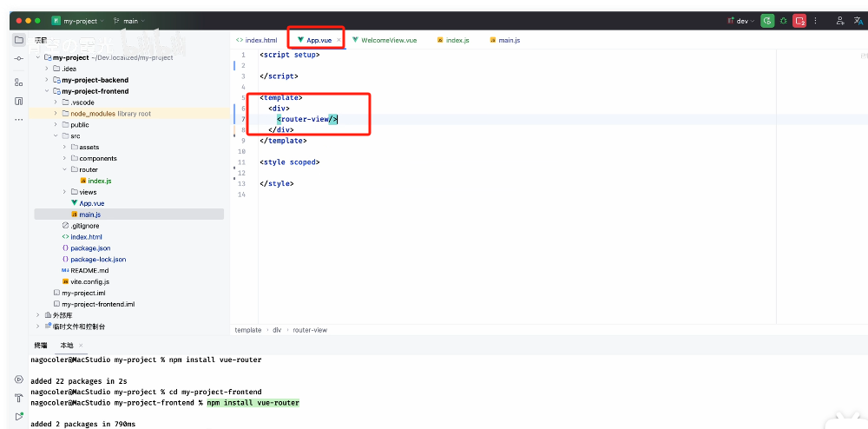Open App.vue in the project tree
Image resolution: width=868 pixels, height=429 pixels.
click(x=88, y=203)
